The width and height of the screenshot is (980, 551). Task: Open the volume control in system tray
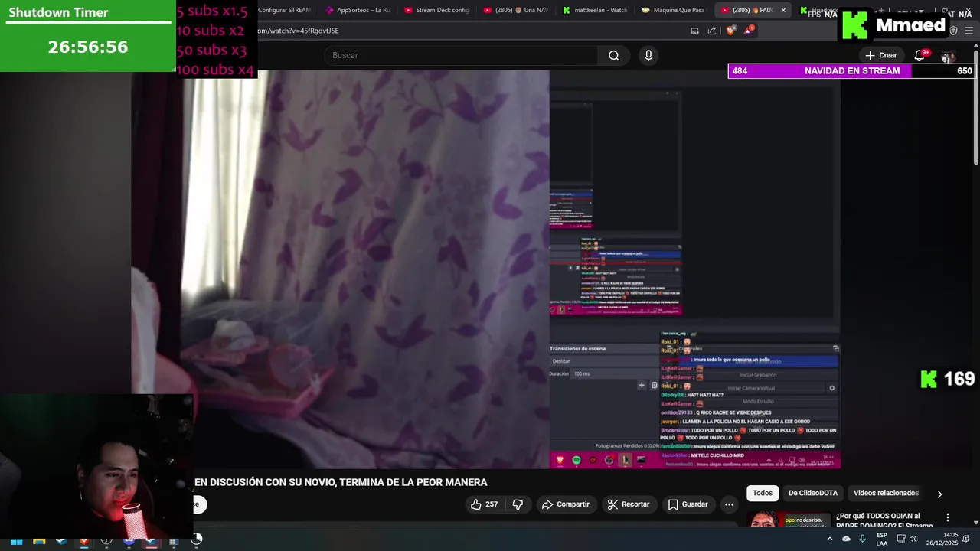913,539
